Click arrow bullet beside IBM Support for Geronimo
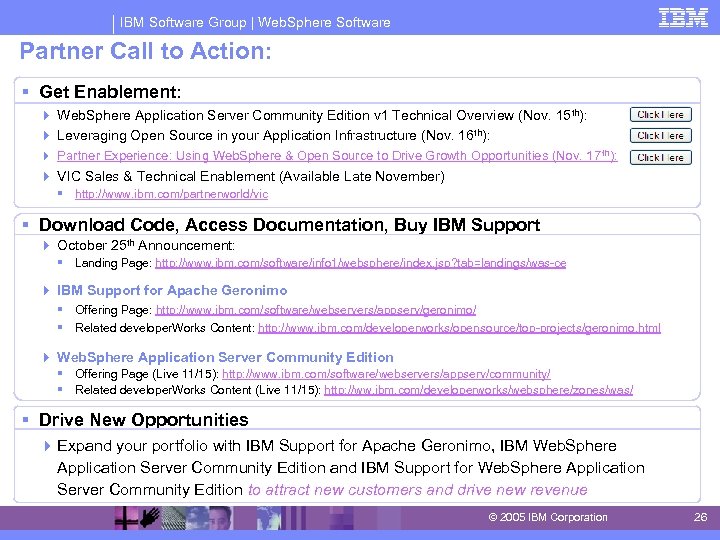 (x=46, y=290)
